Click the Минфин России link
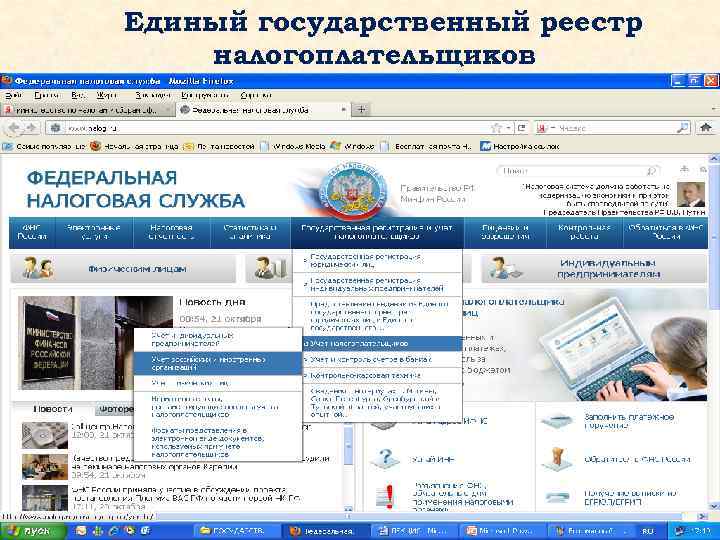This screenshot has width=720, height=540. point(433,199)
